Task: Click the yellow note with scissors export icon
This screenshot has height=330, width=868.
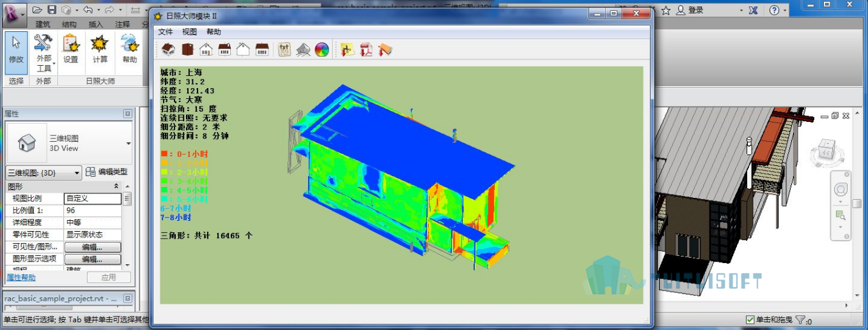Action: coord(347,49)
